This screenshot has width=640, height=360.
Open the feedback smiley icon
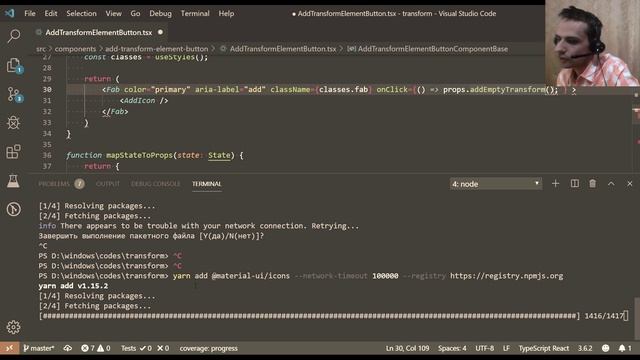click(x=606, y=348)
